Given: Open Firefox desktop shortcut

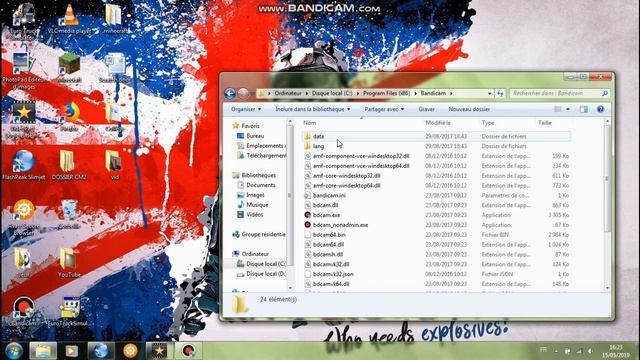Looking at the screenshot, I should 70,116.
